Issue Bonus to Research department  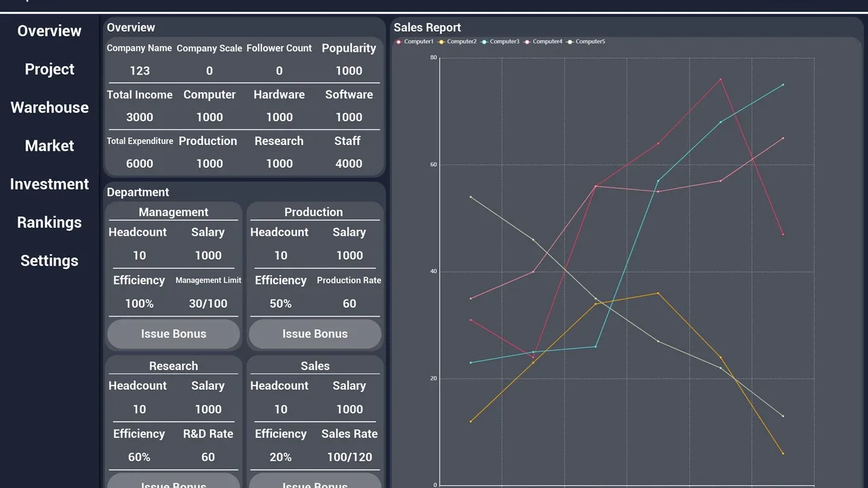[174, 481]
